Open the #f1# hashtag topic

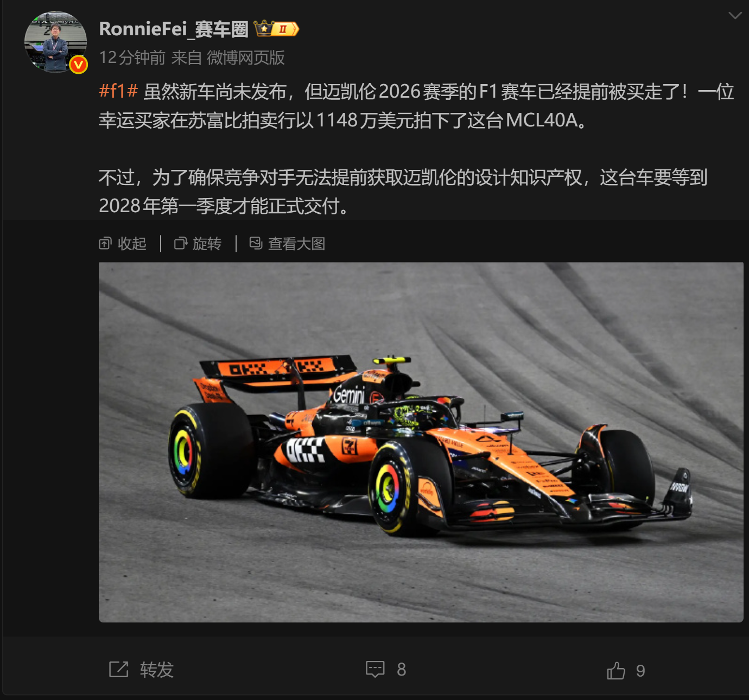118,91
